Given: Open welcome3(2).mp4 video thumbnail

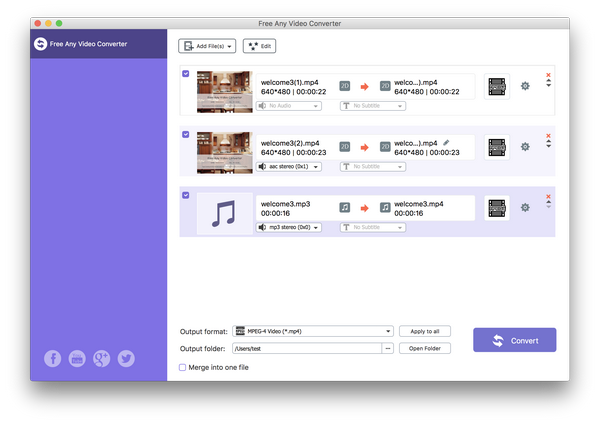Looking at the screenshot, I should 225,153.
